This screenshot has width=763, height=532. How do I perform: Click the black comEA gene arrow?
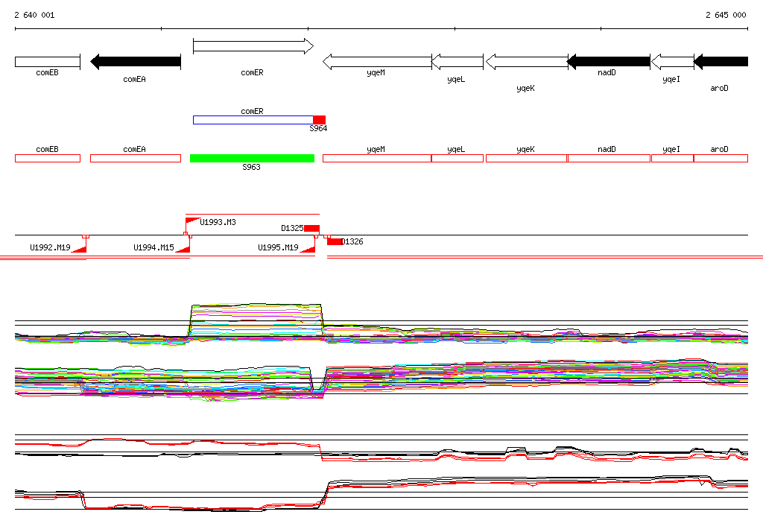(136, 62)
